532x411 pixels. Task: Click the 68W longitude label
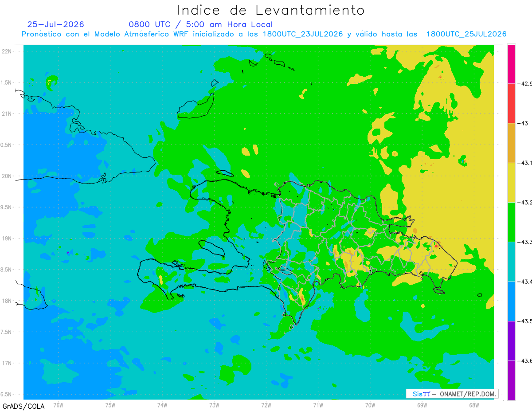click(x=474, y=405)
